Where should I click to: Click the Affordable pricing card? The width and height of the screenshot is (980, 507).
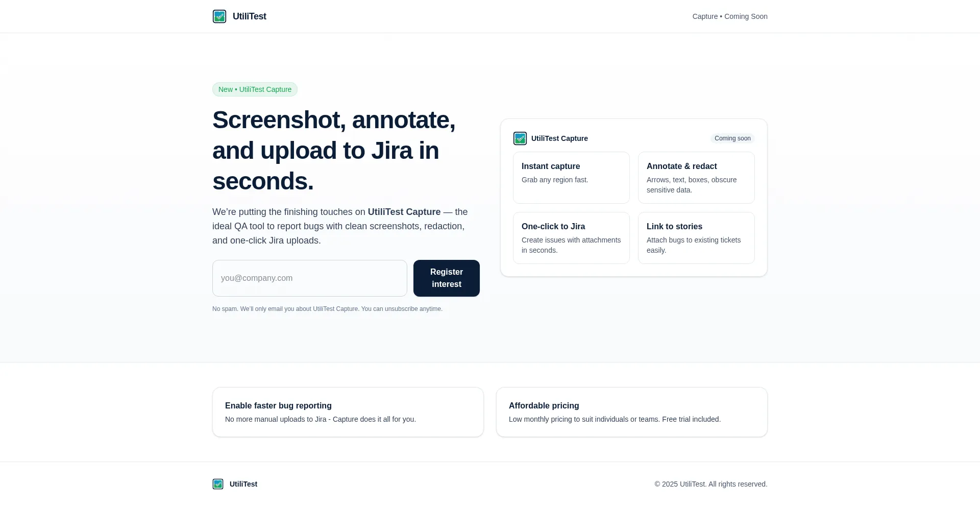pos(631,412)
